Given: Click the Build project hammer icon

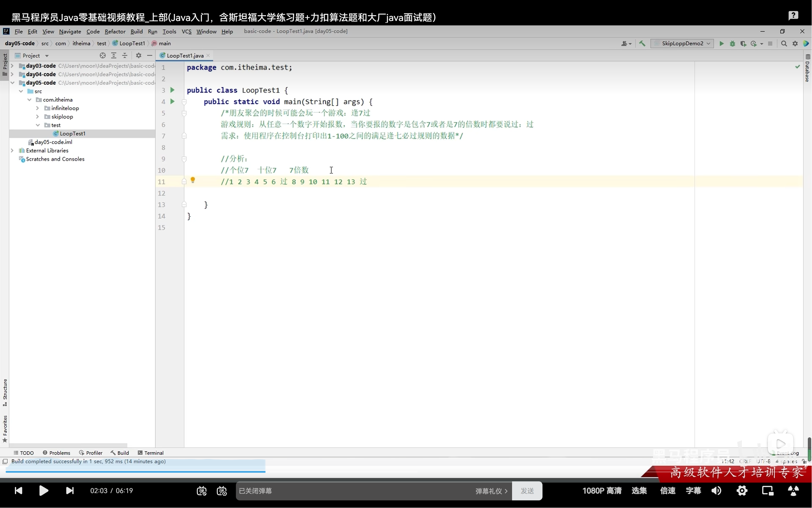Looking at the screenshot, I should coord(642,43).
